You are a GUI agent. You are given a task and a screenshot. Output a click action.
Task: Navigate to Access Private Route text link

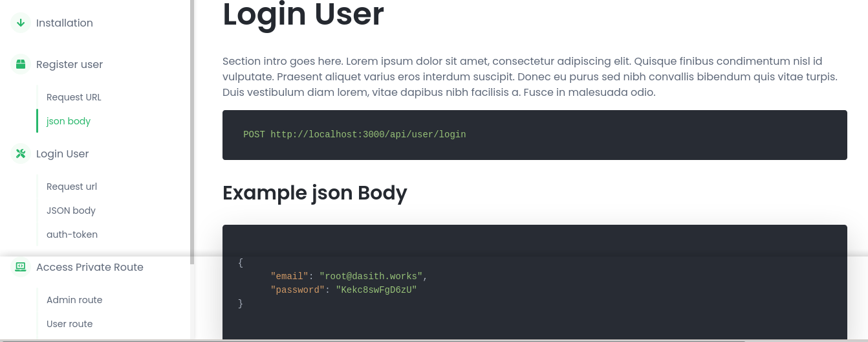click(90, 268)
